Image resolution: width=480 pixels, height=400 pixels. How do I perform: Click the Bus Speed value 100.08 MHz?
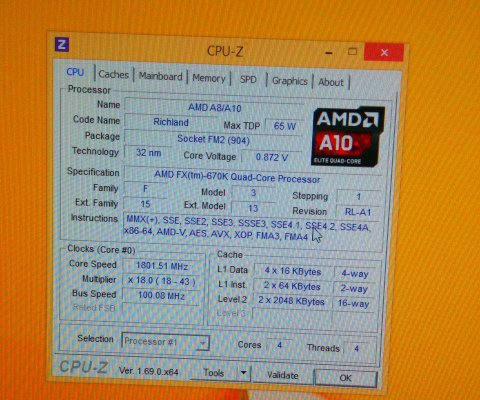point(162,295)
